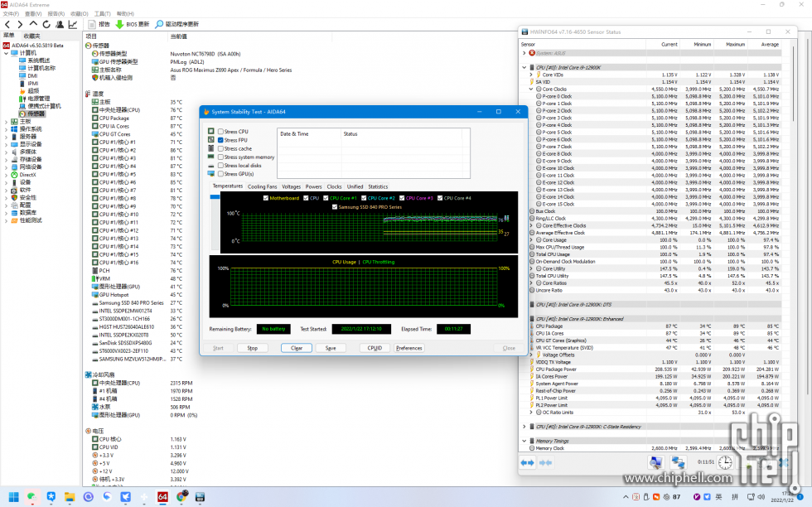Toggle Motherboard graph legend checkbox

(266, 198)
